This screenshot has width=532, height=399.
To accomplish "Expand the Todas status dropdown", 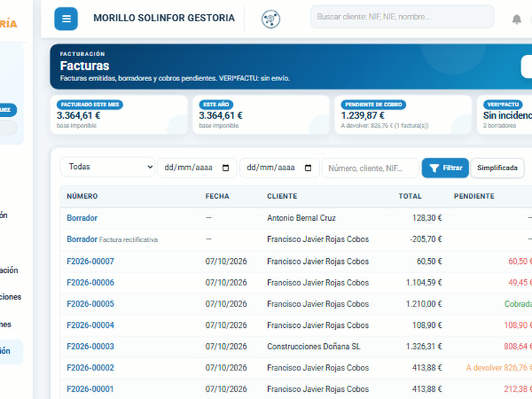I will point(108,167).
